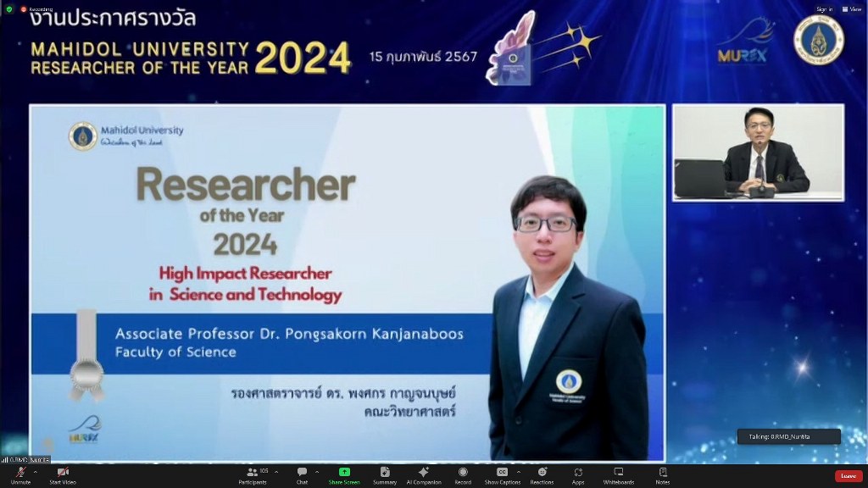Launch AI Companion
Image resolution: width=868 pixels, height=488 pixels.
(x=424, y=475)
